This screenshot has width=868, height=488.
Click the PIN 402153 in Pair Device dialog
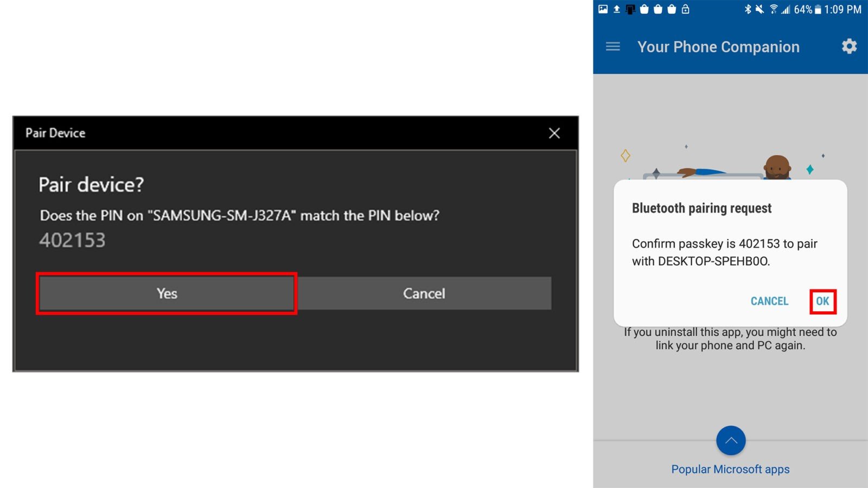tap(72, 240)
